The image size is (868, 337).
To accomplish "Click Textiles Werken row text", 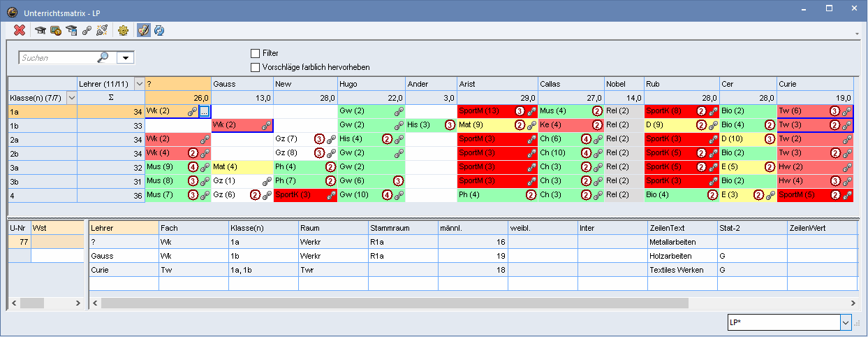I will click(x=677, y=269).
